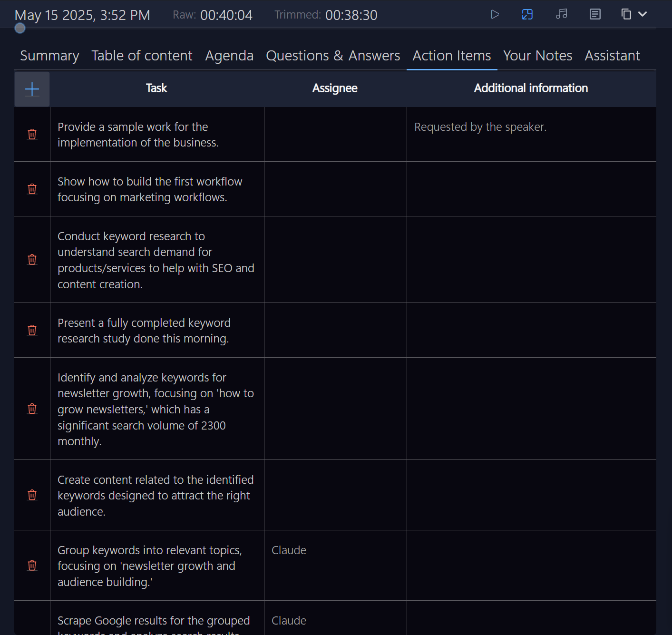Screen dimensions: 672x635
Task: Delete the 'Create content related' task
Action: point(32,495)
